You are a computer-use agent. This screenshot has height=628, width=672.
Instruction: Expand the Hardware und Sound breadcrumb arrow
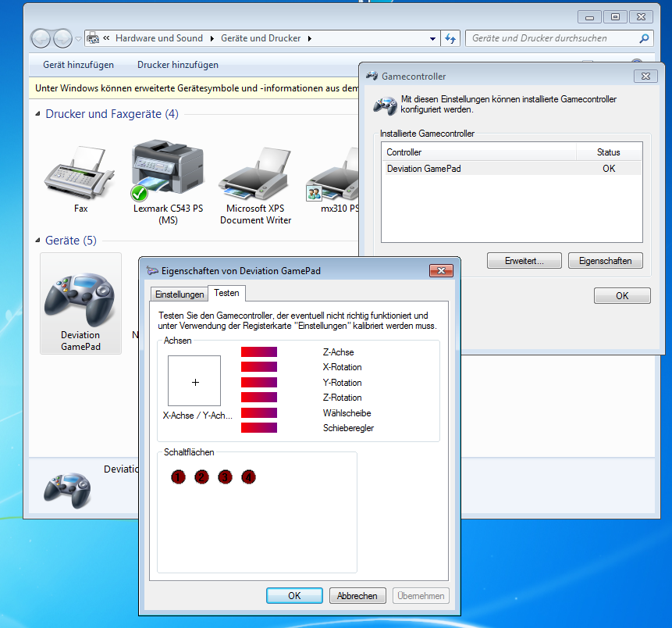click(212, 38)
